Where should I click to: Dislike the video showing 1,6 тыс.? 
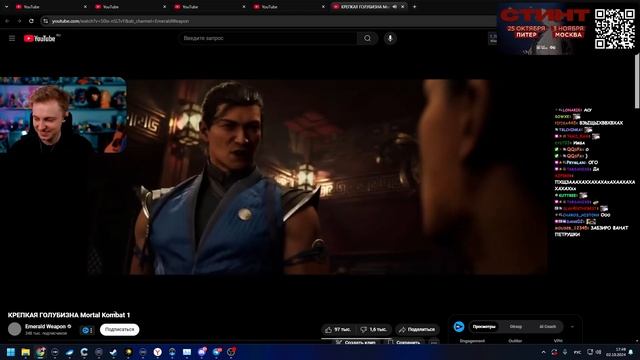374,329
